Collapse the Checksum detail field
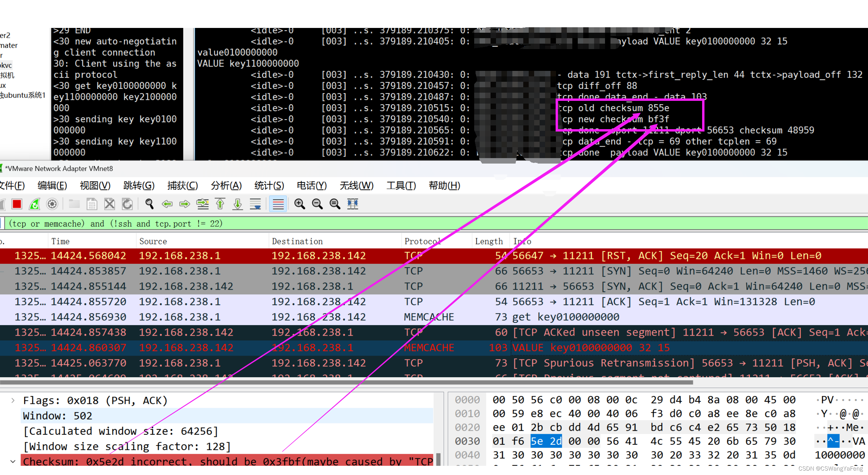The image size is (868, 475). click(x=13, y=461)
